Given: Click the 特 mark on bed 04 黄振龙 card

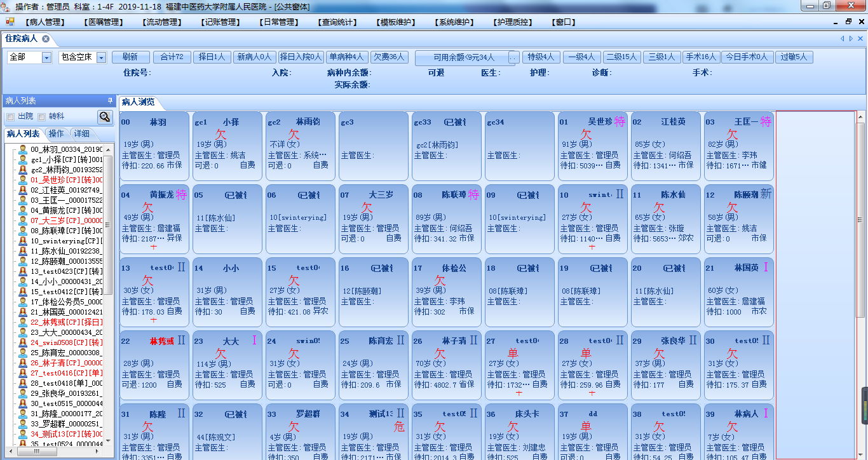Looking at the screenshot, I should 181,195.
